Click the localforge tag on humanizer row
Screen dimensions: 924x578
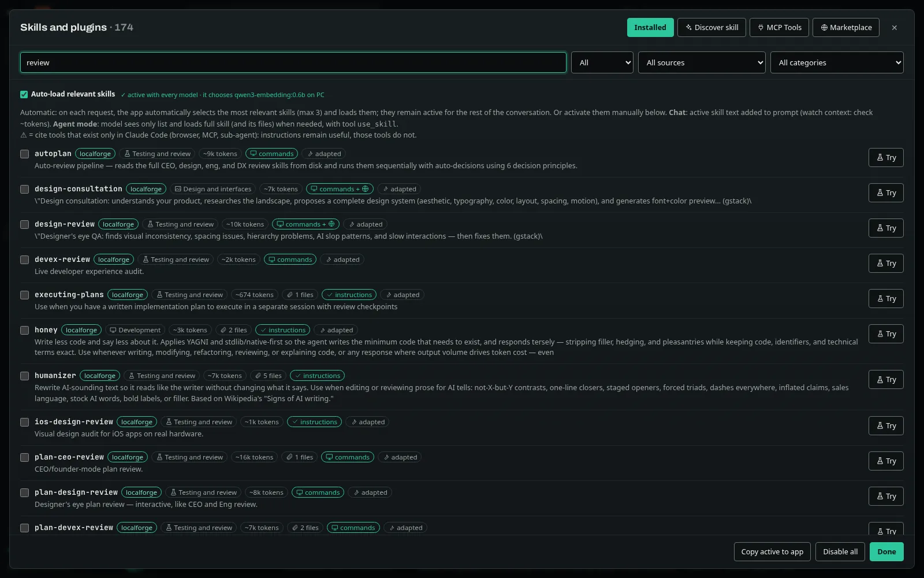pyautogui.click(x=100, y=376)
